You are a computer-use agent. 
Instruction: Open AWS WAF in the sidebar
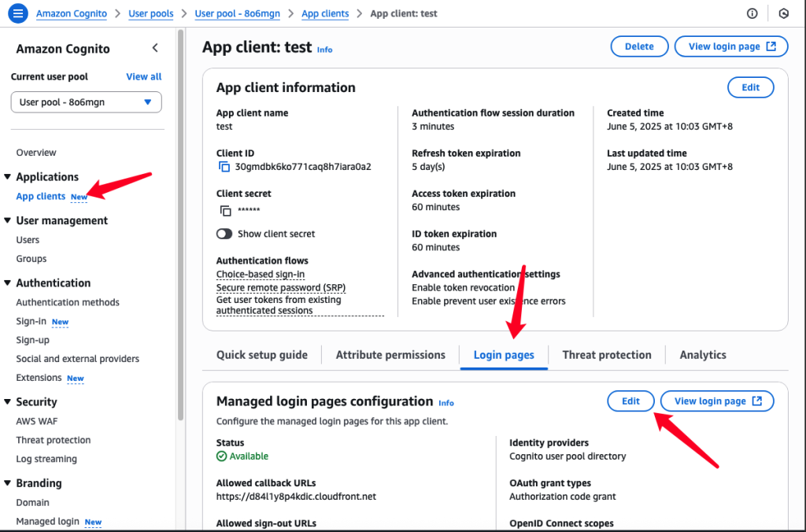tap(37, 422)
